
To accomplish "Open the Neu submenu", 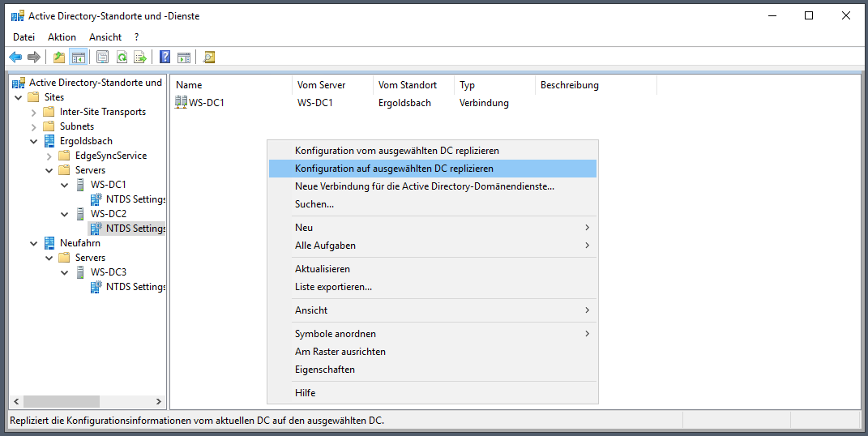I will click(x=432, y=228).
